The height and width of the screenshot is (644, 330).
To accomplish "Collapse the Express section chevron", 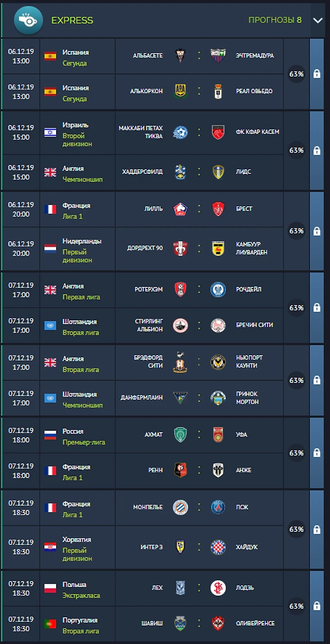I will 317,20.
